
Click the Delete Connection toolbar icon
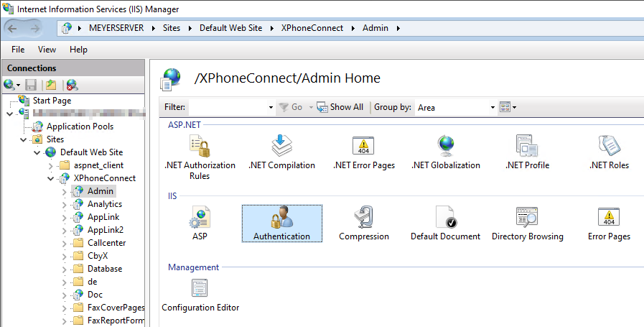click(72, 85)
